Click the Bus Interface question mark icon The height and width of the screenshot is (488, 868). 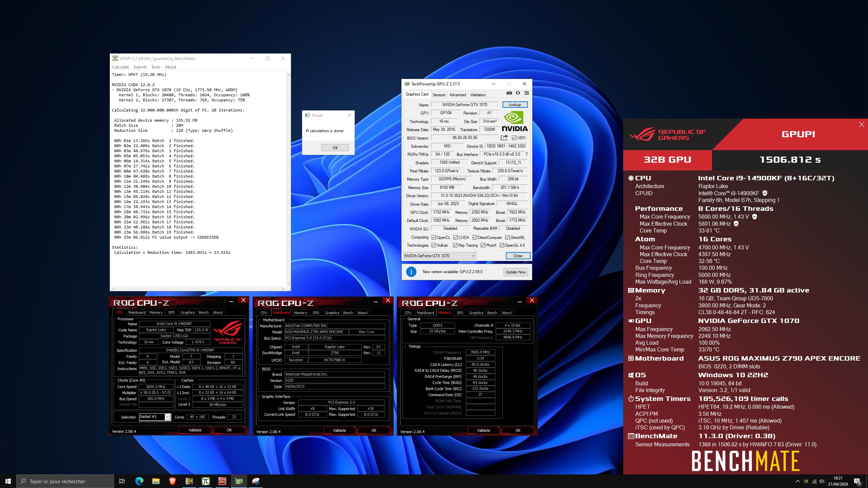(527, 154)
